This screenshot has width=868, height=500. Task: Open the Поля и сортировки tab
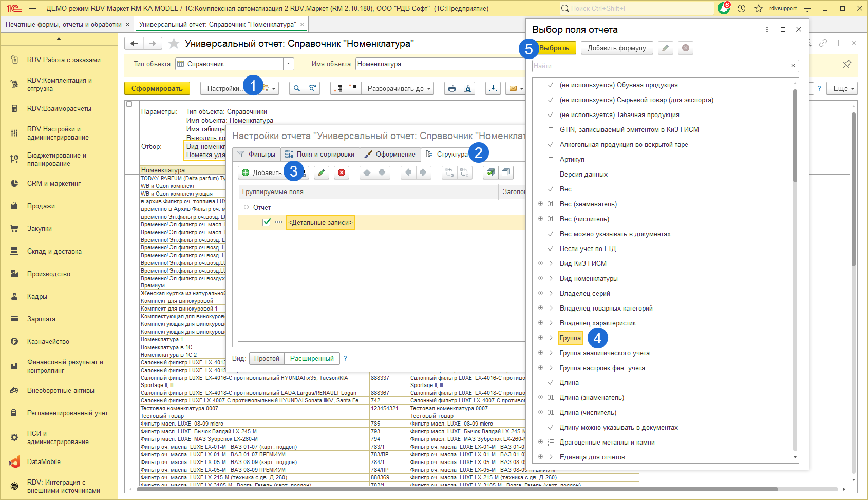point(319,154)
